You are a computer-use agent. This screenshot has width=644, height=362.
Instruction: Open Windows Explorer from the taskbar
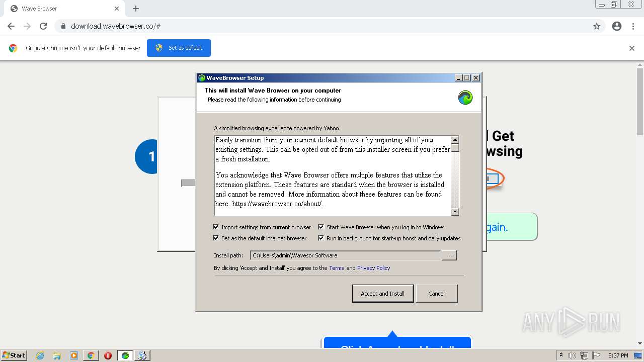(57, 355)
